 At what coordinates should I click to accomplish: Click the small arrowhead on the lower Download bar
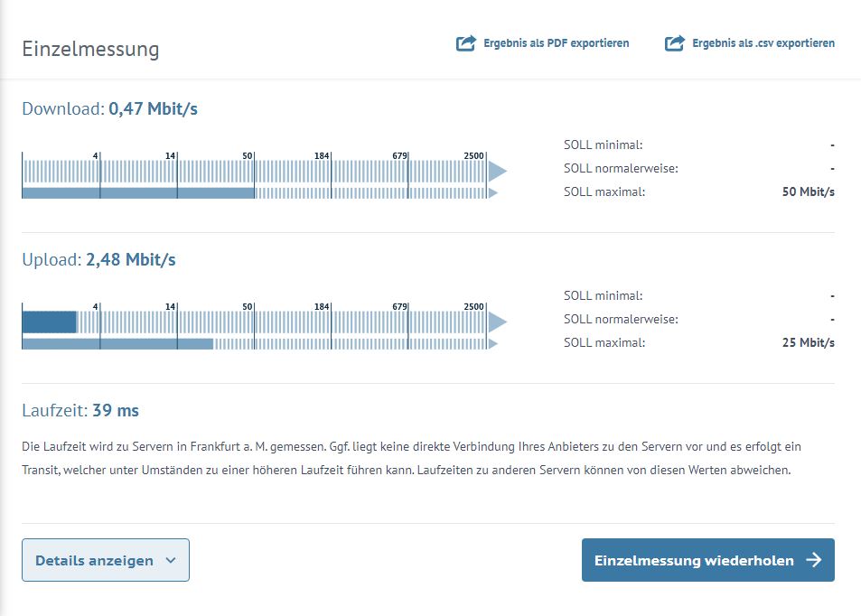[x=492, y=192]
